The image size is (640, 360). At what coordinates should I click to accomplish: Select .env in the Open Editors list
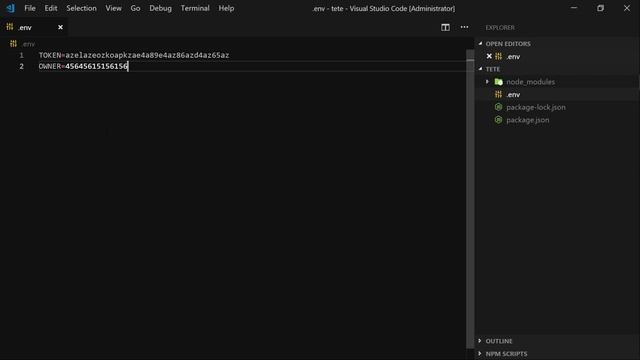coord(513,57)
